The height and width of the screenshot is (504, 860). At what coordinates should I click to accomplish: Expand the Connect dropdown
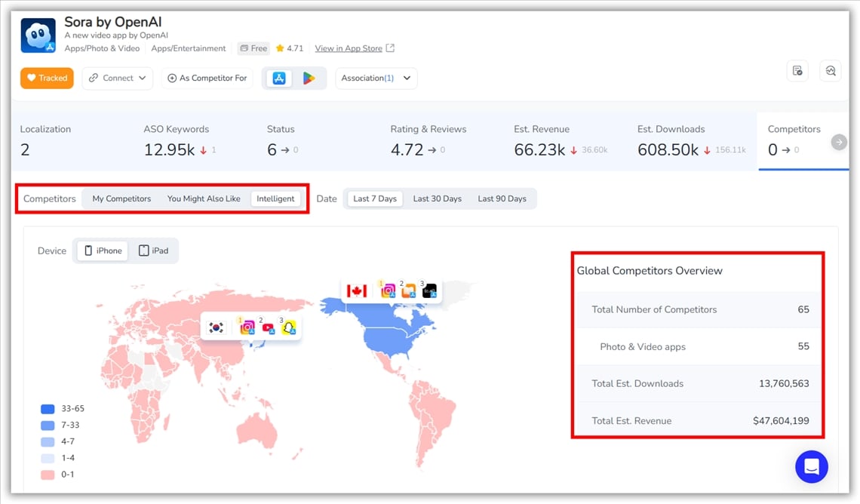118,78
